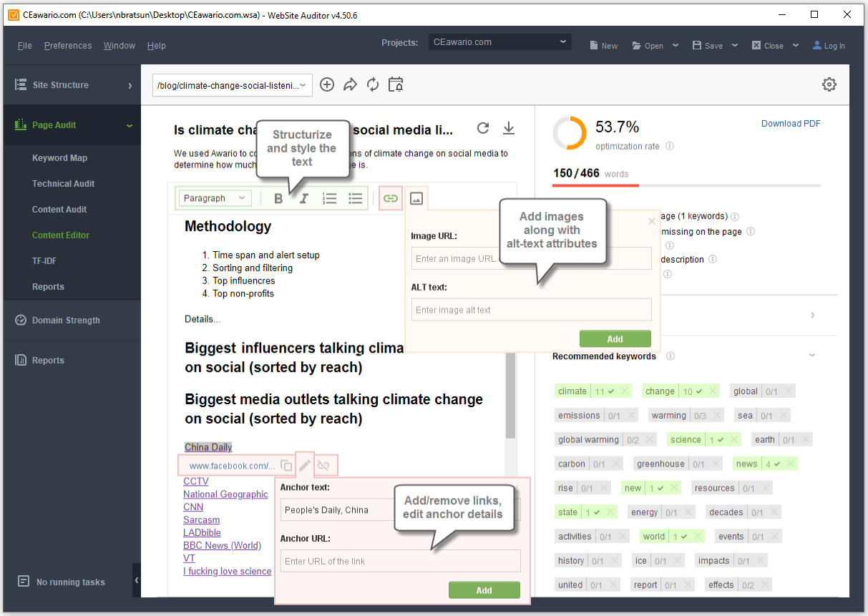The image size is (868, 616).
Task: Click Log In button
Action: click(829, 45)
